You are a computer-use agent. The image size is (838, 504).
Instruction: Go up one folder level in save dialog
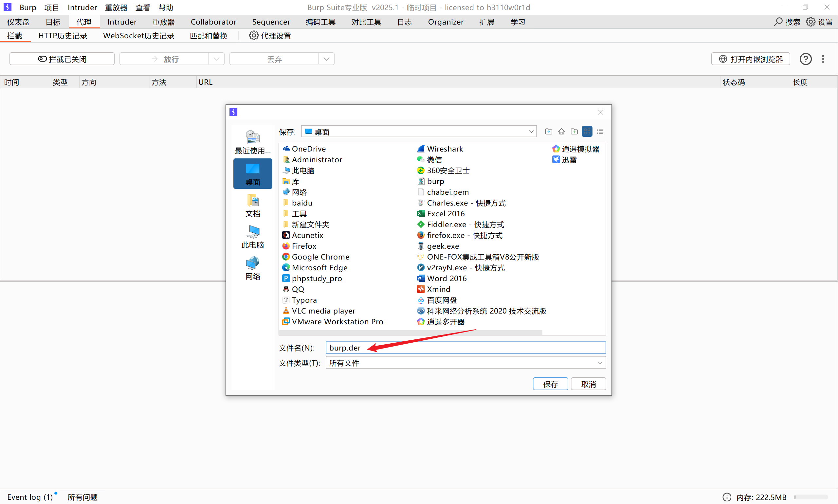coord(548,132)
